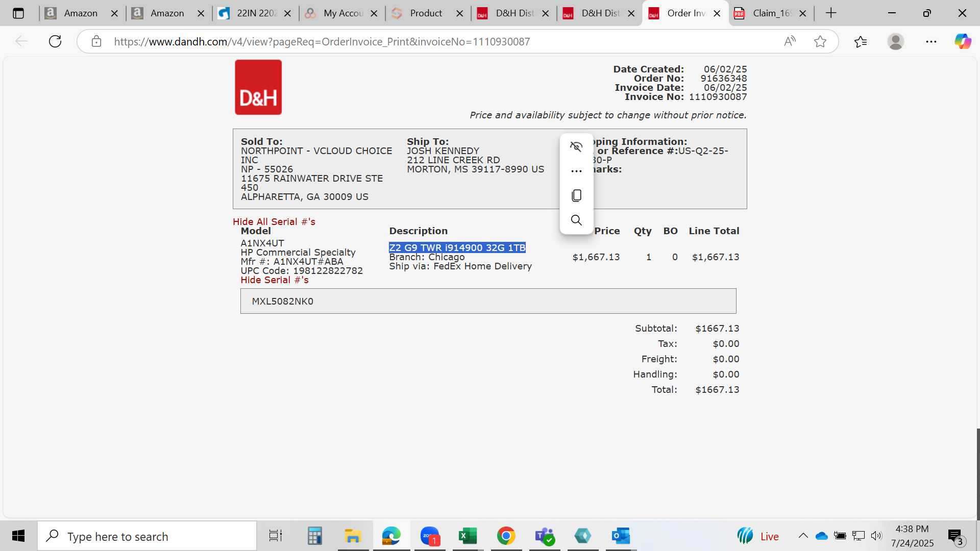
Task: Click the Total amount $1667.13
Action: [x=717, y=390]
